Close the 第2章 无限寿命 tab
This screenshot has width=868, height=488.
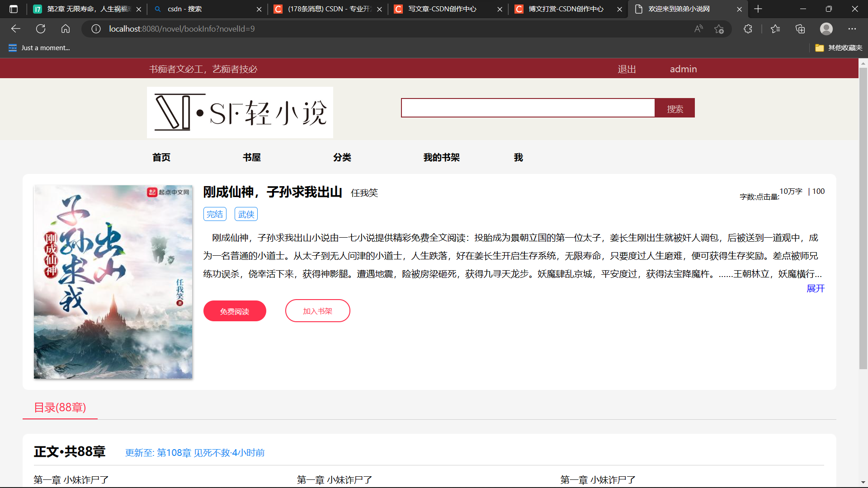click(139, 9)
